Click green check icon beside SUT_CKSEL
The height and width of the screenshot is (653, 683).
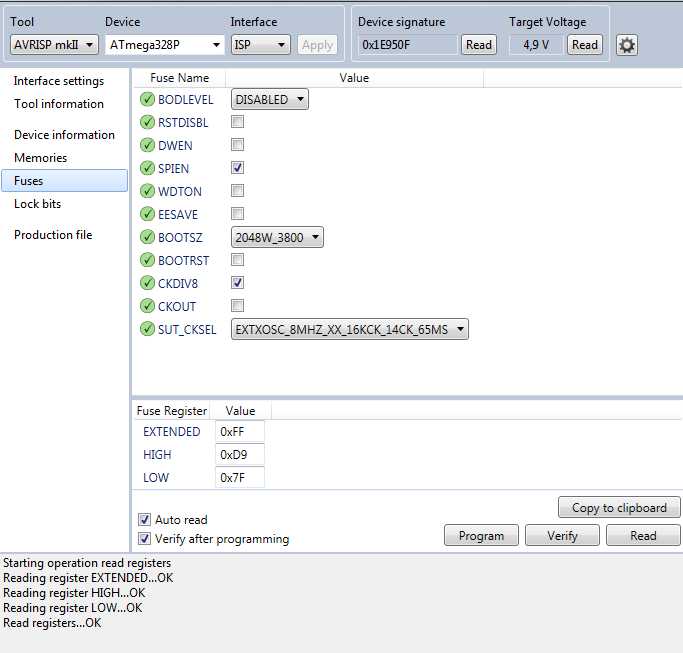pos(147,329)
